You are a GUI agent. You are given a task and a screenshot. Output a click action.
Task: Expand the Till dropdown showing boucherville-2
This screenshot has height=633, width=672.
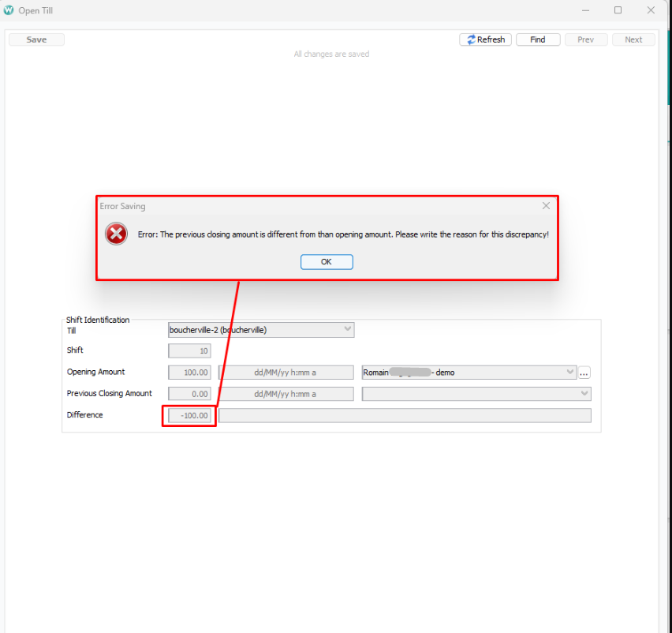coord(348,330)
